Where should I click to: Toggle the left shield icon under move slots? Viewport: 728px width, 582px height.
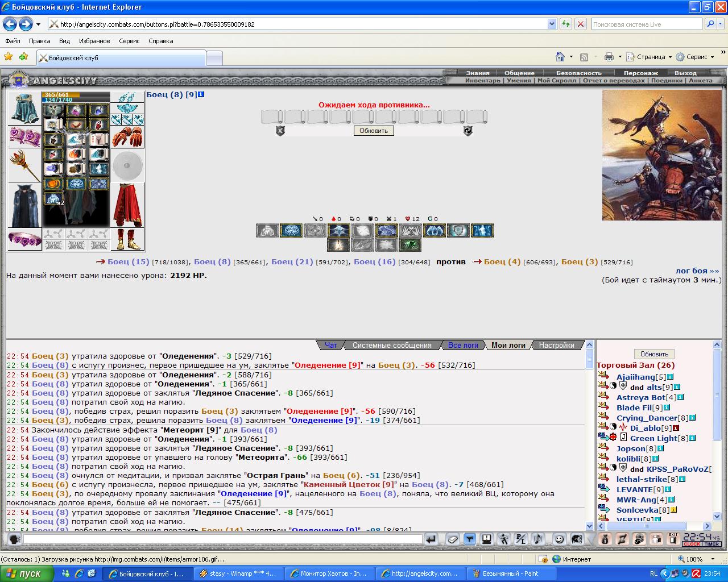(x=280, y=131)
